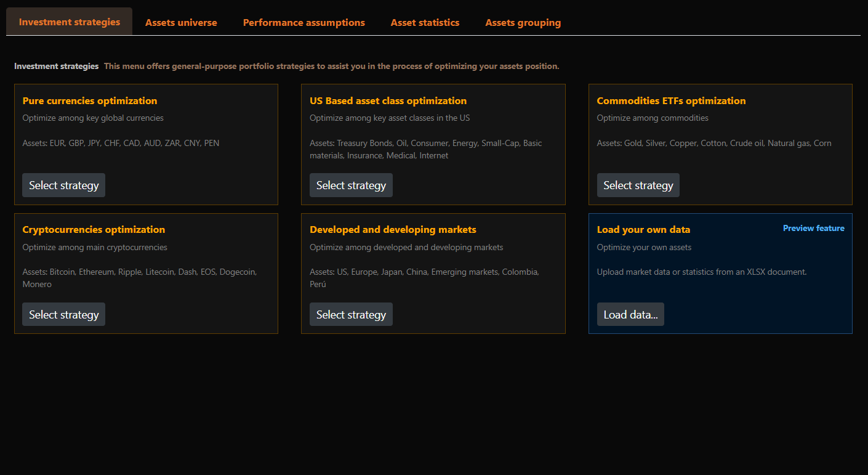868x475 pixels.
Task: Click the Developed and developing markets title
Action: click(393, 230)
